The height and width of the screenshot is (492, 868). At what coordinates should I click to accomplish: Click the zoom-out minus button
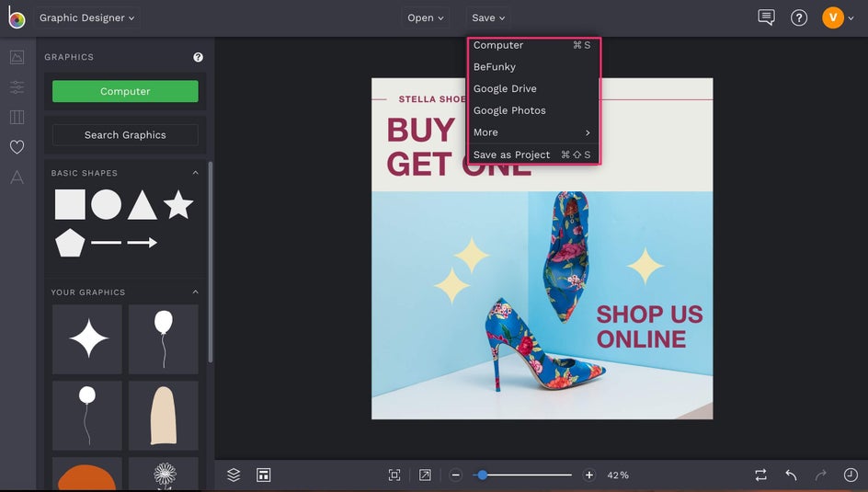point(455,475)
